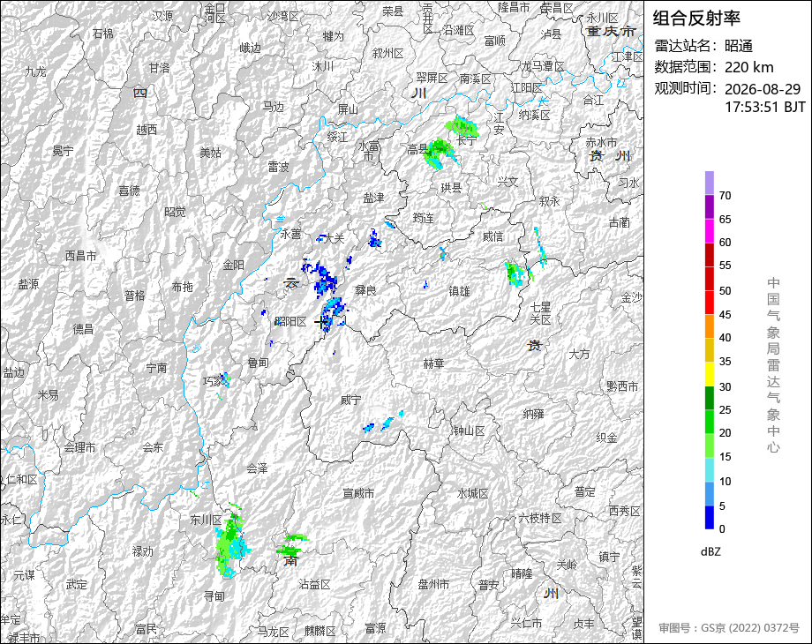Click the 雷波 map label
Image resolution: width=812 pixels, height=644 pixels.
[278, 168]
